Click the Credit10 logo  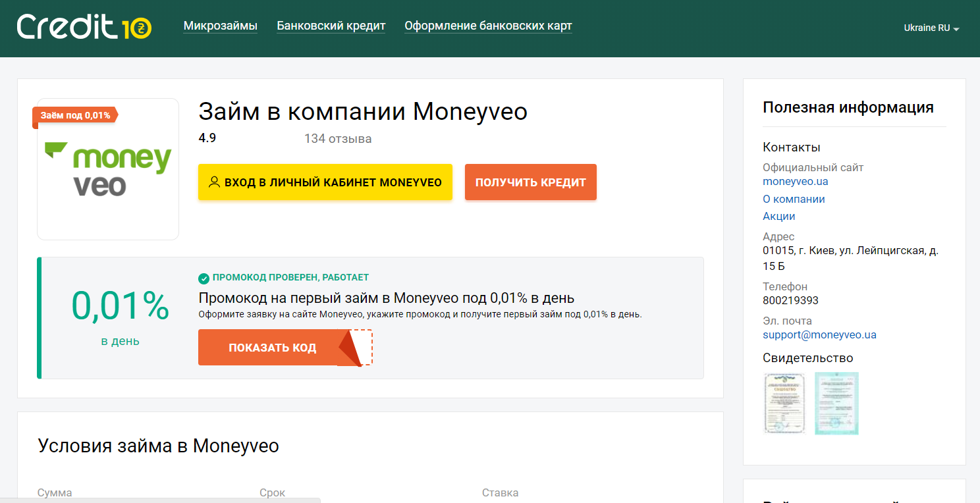click(84, 27)
